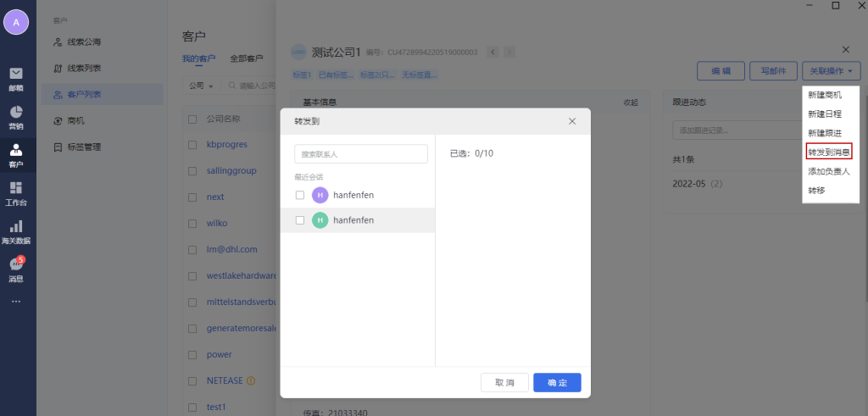Click the 搜索联系人 search field
This screenshot has height=416, width=868.
point(360,154)
